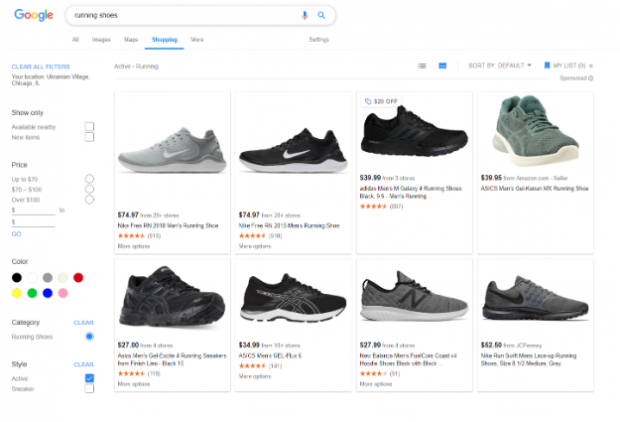Select the gray color swatch
Screen dimensions: 620x422
point(47,278)
